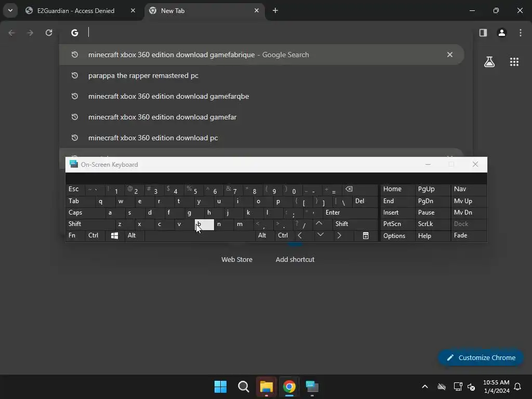532x399 pixels.
Task: Toggle the left Alt key on keyboard
Action: (x=135, y=235)
